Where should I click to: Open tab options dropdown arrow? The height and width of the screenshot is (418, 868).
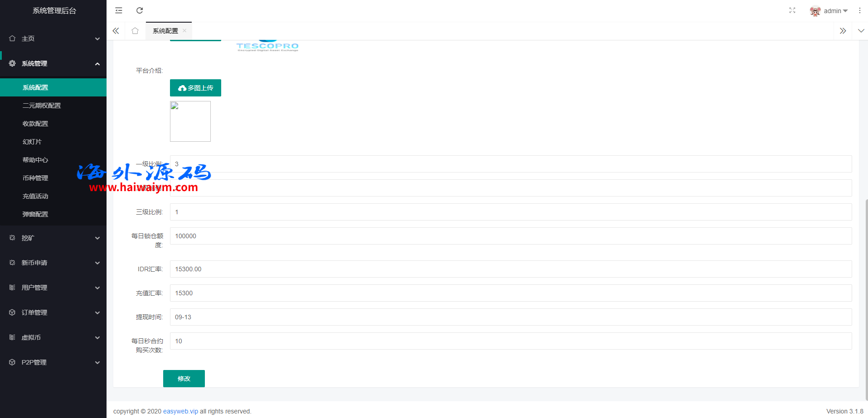coord(861,31)
